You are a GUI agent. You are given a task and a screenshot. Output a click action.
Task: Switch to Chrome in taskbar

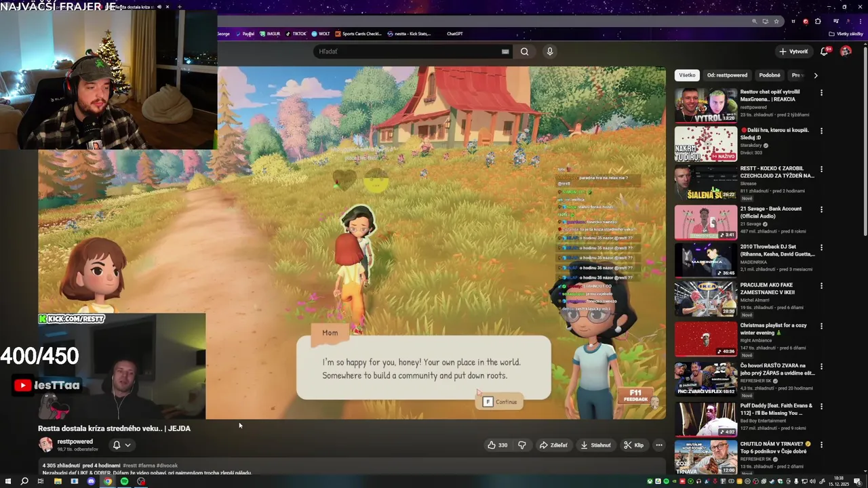[107, 481]
